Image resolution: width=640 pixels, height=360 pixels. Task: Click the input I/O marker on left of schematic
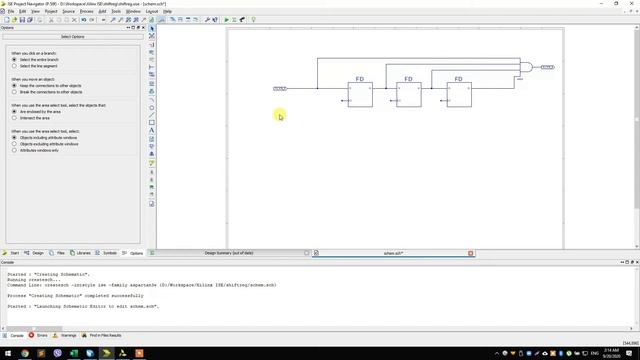pyautogui.click(x=280, y=89)
